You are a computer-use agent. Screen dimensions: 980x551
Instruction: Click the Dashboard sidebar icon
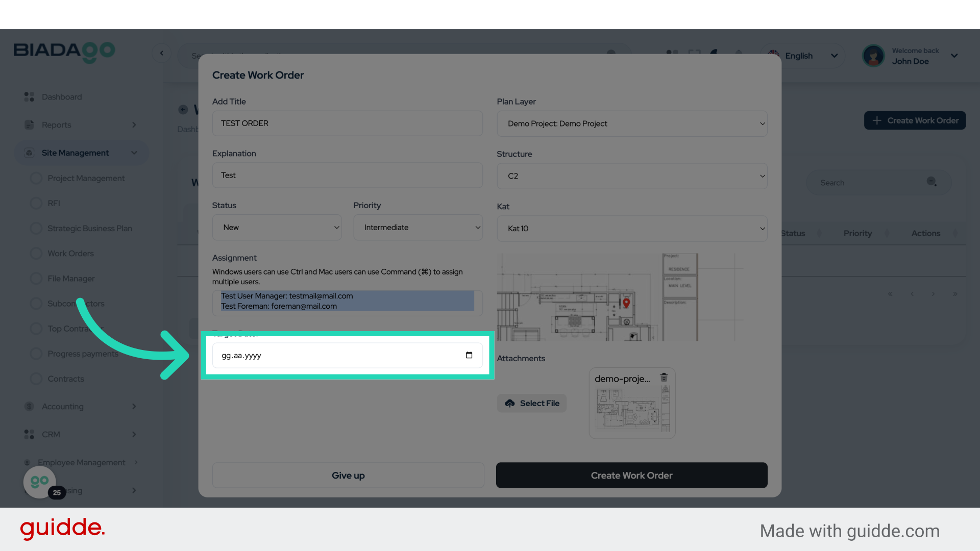pos(29,97)
